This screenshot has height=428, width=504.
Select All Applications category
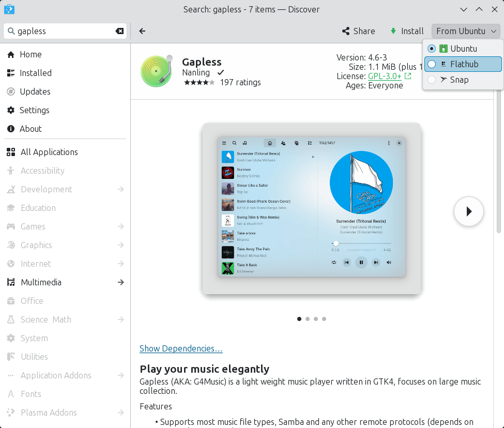(x=49, y=152)
